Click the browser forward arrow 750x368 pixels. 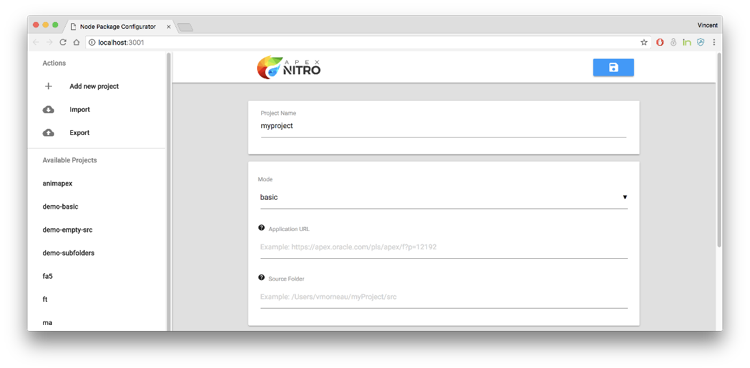[x=49, y=42]
